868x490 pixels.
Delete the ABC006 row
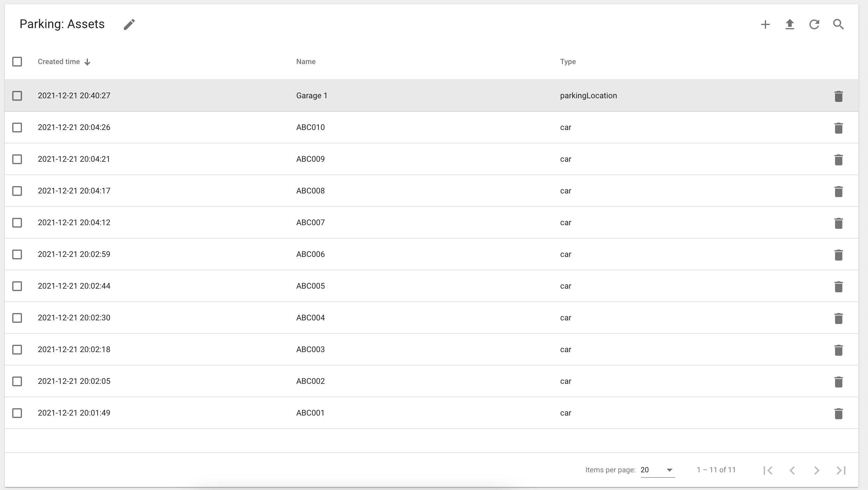(x=838, y=254)
